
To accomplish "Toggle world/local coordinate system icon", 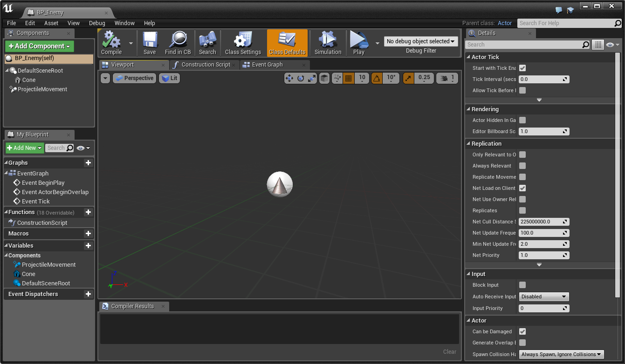I will [324, 78].
